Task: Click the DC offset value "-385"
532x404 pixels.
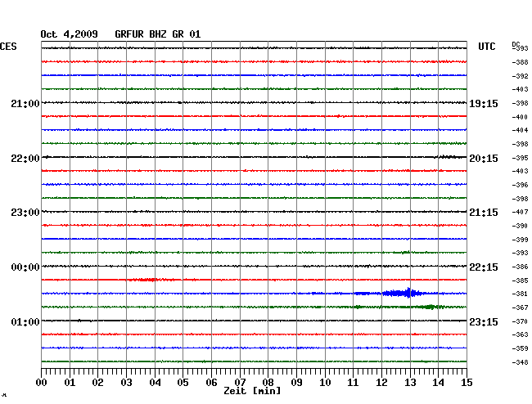Action: coord(520,281)
